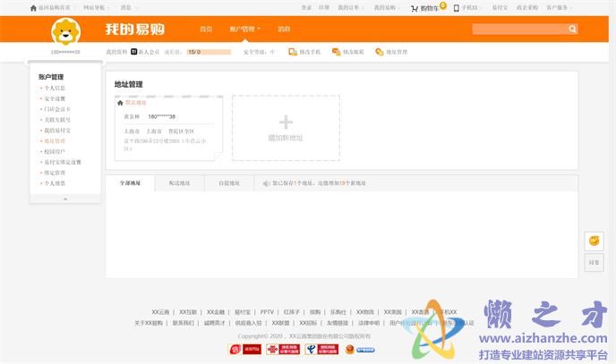Screen dimensions: 616x364
Task: Open the shopping cart icon
Action: pyautogui.click(x=415, y=7)
